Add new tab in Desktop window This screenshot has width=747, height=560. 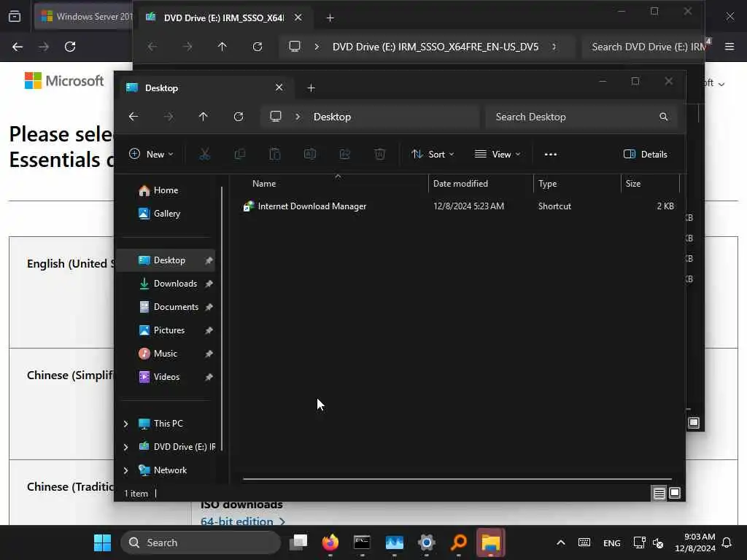point(311,87)
